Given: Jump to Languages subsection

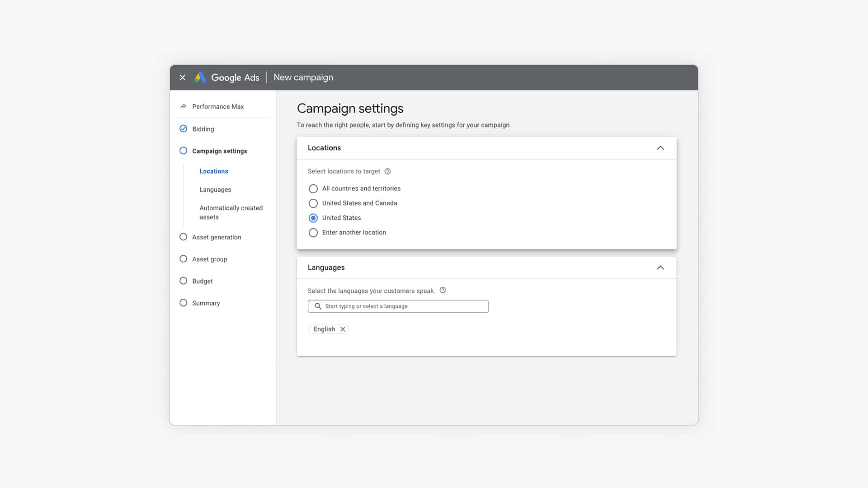Looking at the screenshot, I should tap(215, 190).
